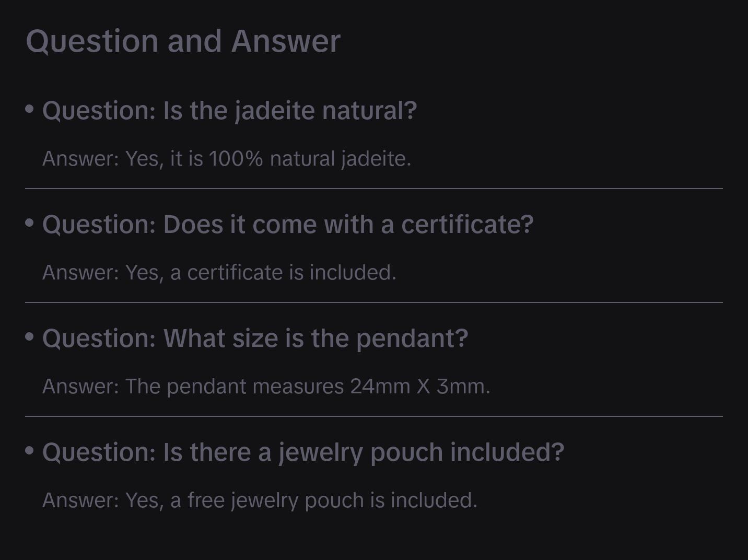Click the answer "Yes, it is 100% natural jadeite."
This screenshot has width=748, height=560.
pos(227,159)
